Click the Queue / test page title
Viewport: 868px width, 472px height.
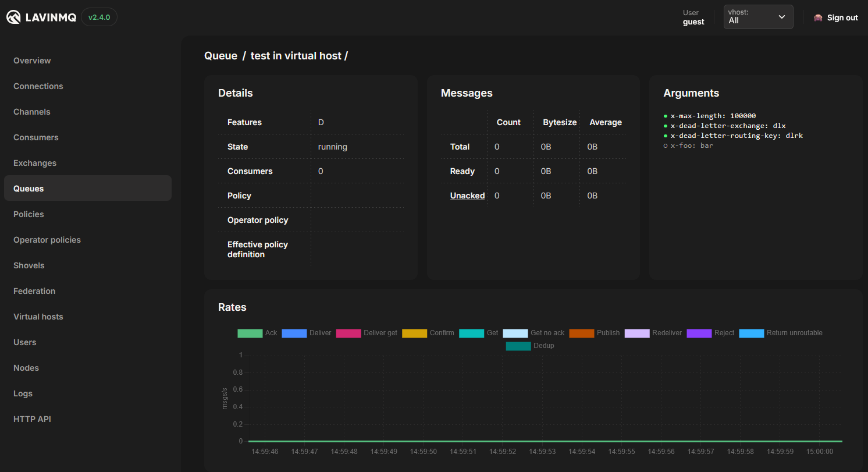click(x=276, y=56)
